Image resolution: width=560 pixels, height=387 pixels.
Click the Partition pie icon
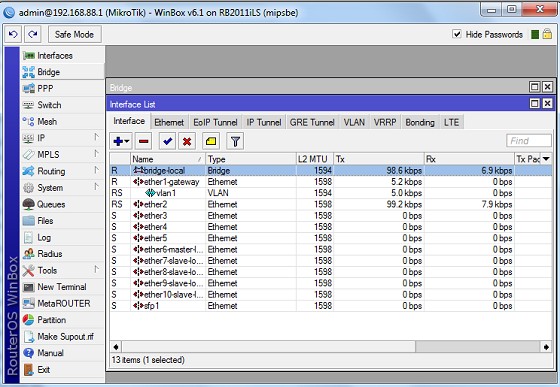click(x=29, y=320)
